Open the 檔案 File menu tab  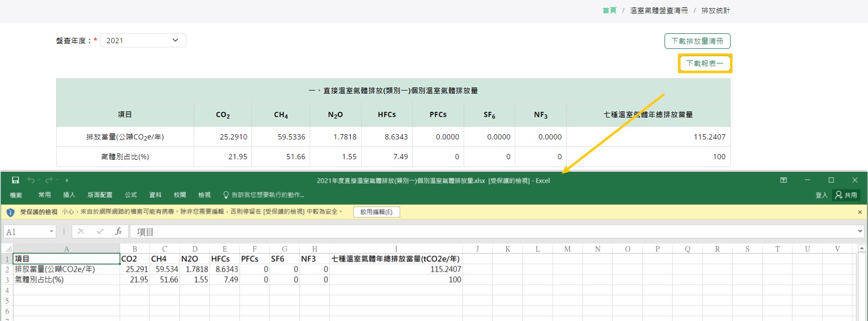pyautogui.click(x=16, y=195)
